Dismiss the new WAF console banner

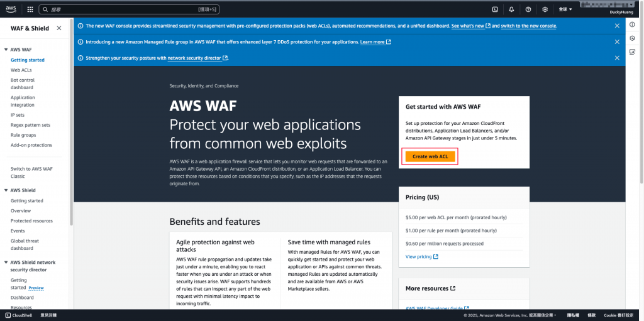pos(617,26)
